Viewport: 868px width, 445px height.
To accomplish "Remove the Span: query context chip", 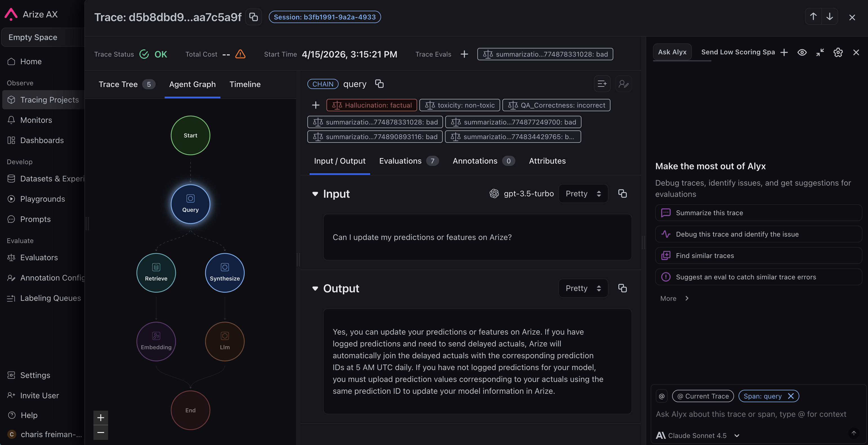I will [791, 396].
